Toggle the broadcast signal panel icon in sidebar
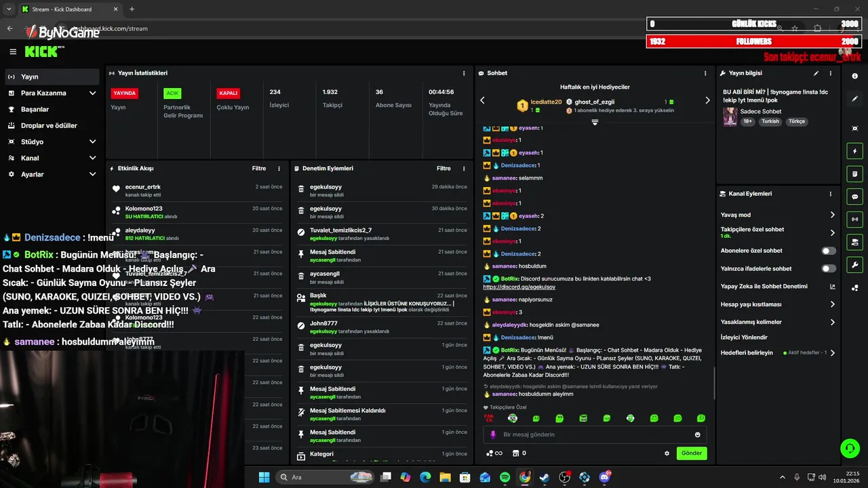 (854, 219)
